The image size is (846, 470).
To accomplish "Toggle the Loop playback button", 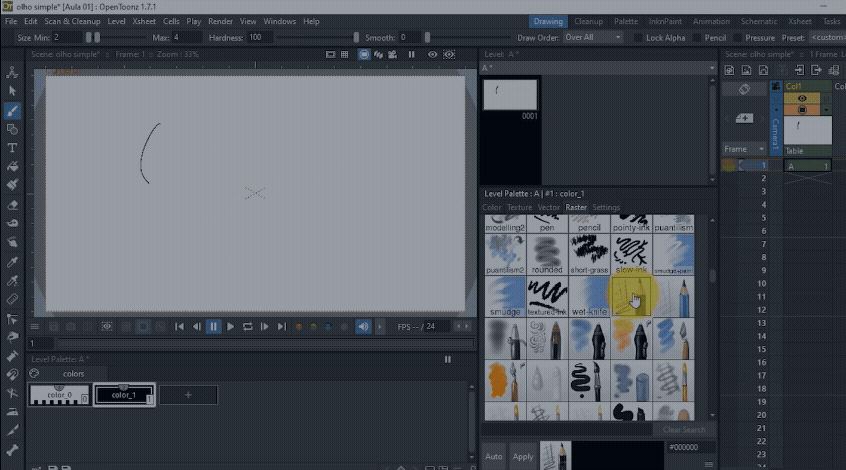I will point(248,326).
